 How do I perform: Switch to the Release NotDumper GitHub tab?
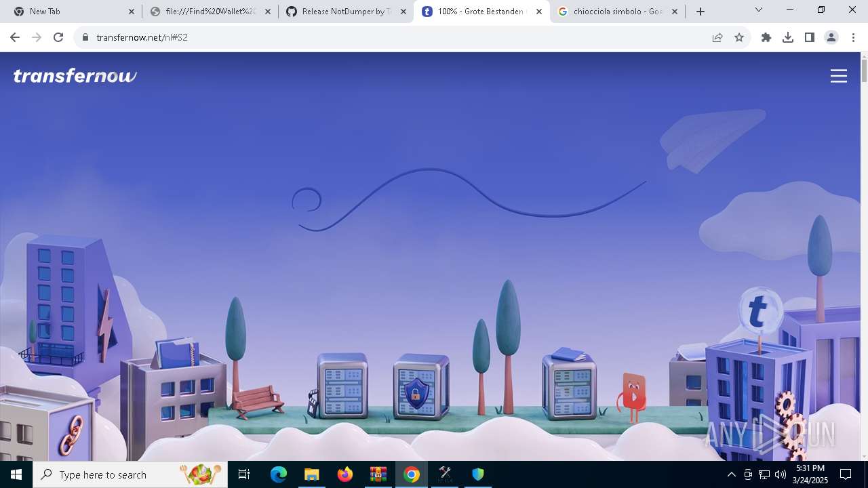click(345, 12)
